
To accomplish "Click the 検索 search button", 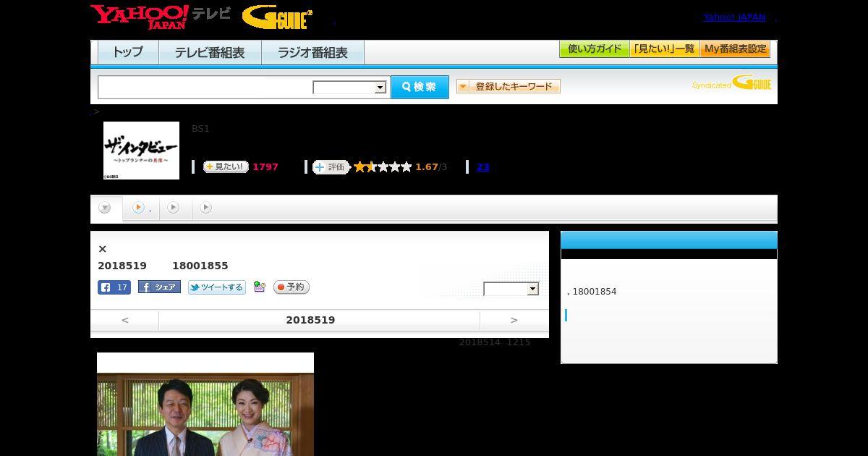I will (420, 87).
